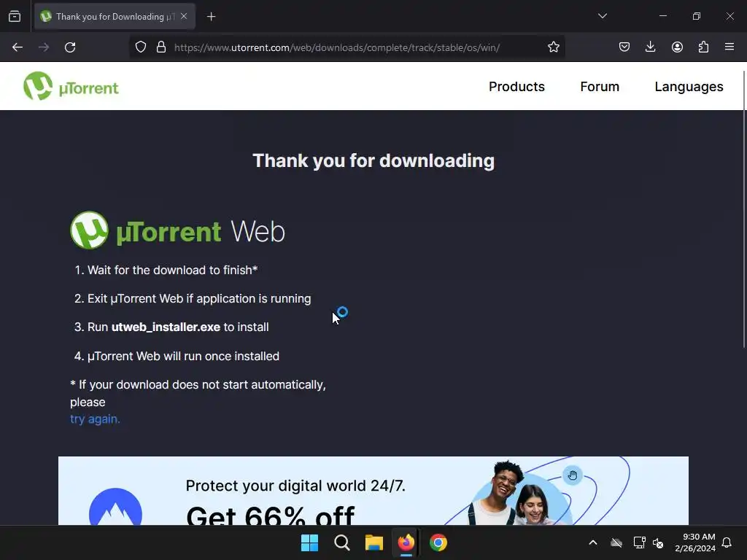Click the µTorrent logo in header
747x560 pixels.
[71, 86]
